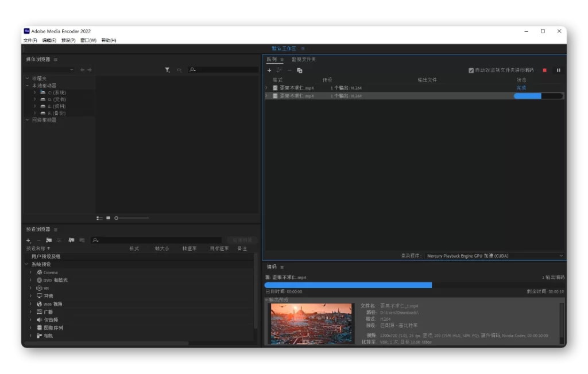Click the add source plus icon in queue panel
The height and width of the screenshot is (374, 588).
269,70
